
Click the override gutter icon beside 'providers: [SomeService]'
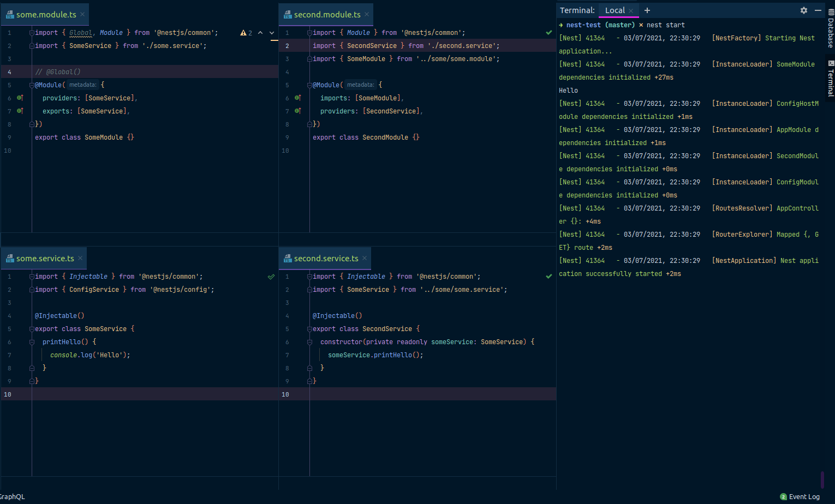[x=20, y=98]
